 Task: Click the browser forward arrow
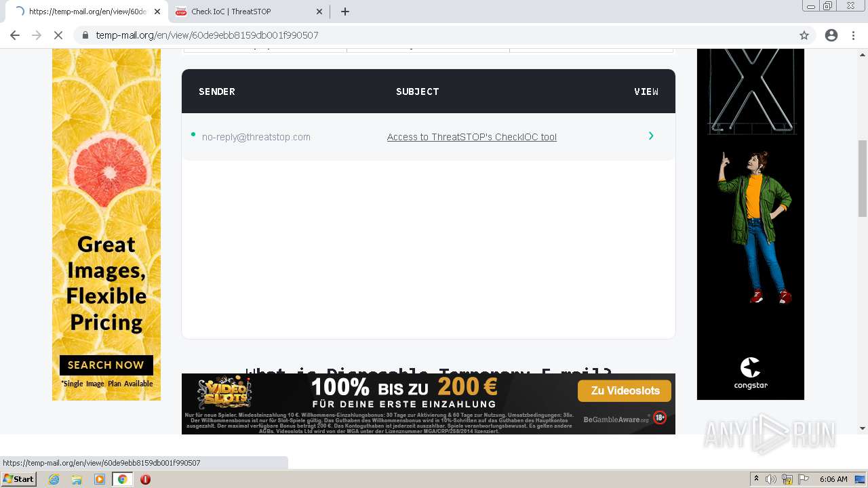coord(37,35)
